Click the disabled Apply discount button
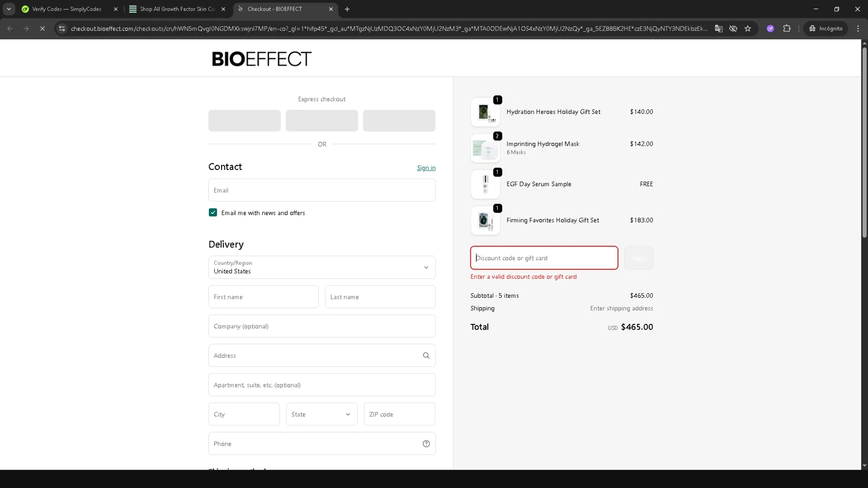Screen dimensions: 868x488 pos(638,258)
